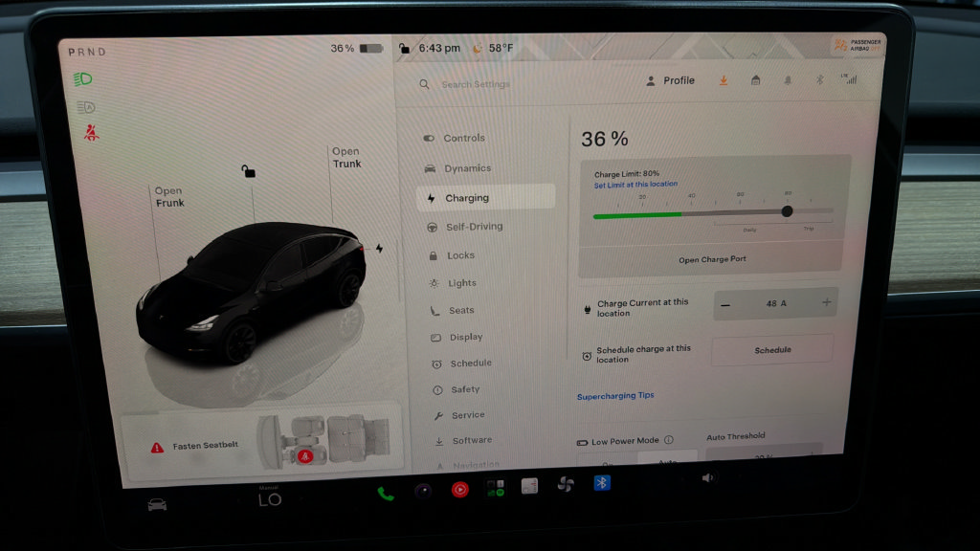Tap the auto high beam indicator icon
This screenshot has width=980, height=551.
(x=85, y=107)
